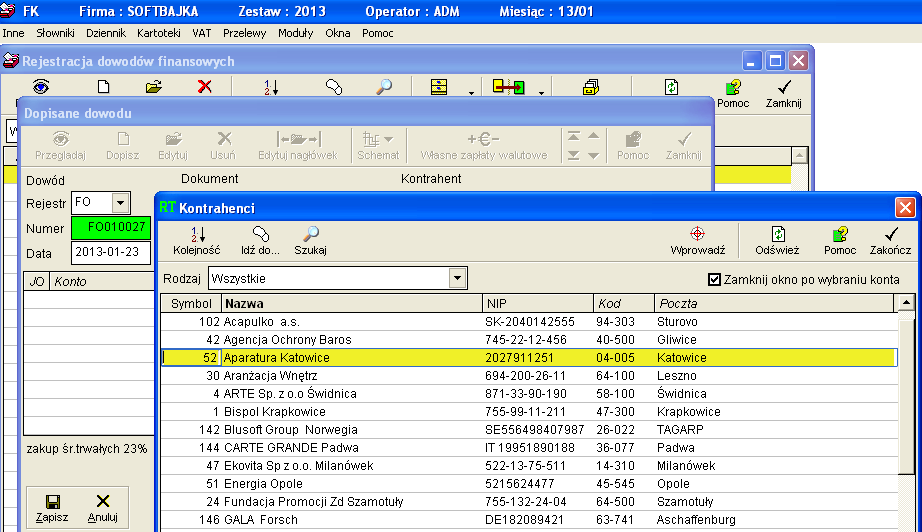Expand the Rodzaj Wszystkie dropdown
The width and height of the screenshot is (922, 532).
457,278
